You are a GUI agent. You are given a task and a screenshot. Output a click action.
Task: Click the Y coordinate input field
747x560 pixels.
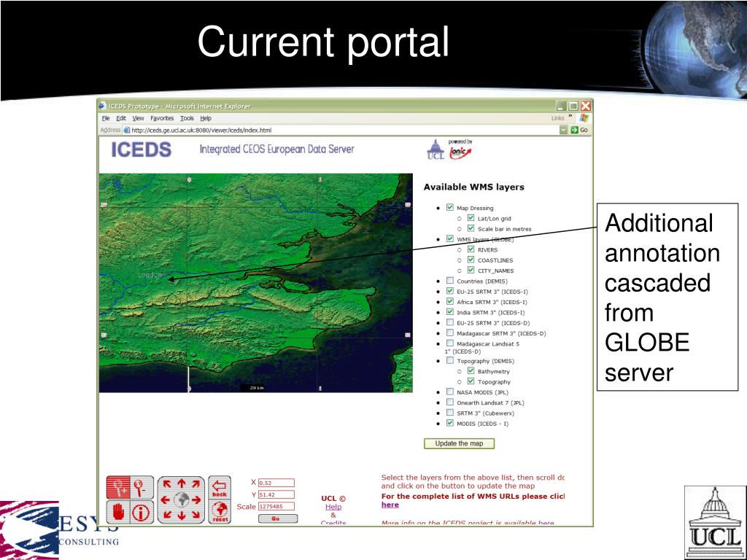pos(276,495)
